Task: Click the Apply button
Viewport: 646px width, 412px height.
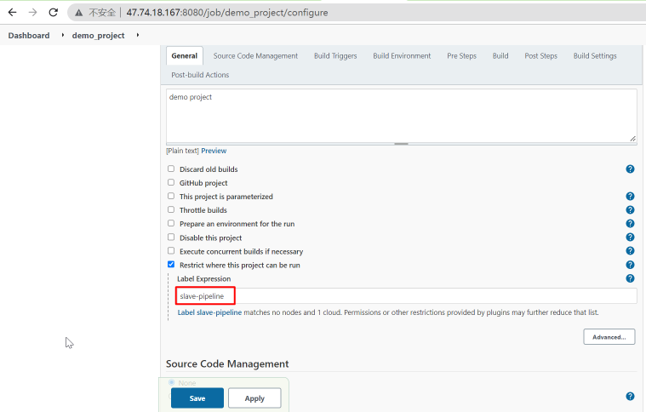Action: pyautogui.click(x=255, y=398)
